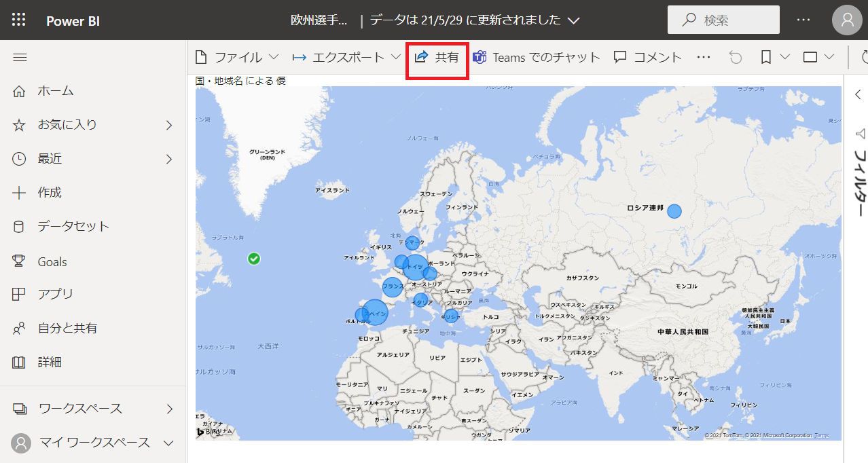Expand the data refreshed title dropdown
Screen dimensions: 868x463
(x=573, y=20)
